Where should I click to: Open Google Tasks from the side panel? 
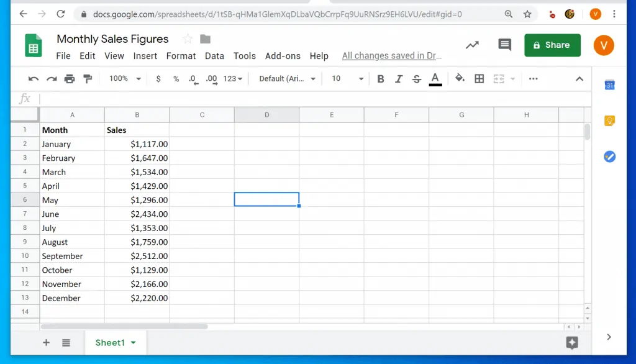(609, 157)
